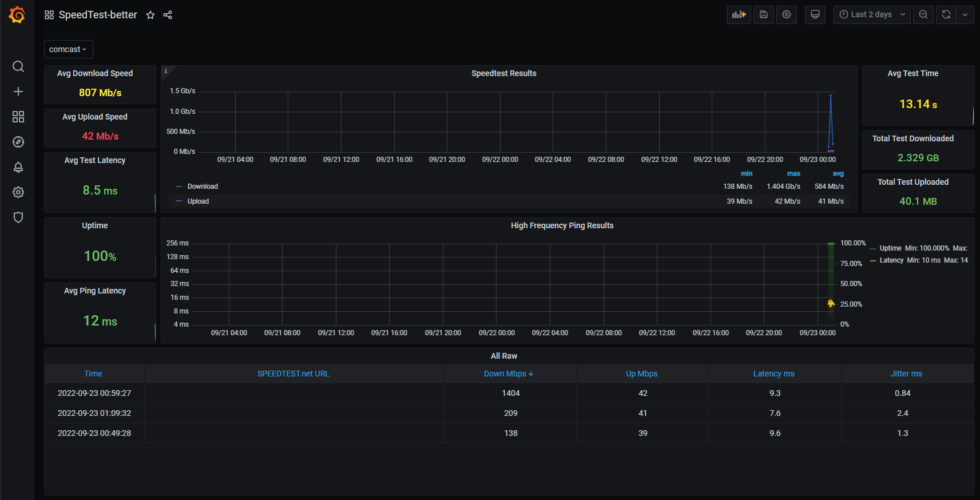Click the 2.329 GB total downloaded value
Screen dimensions: 980x500
[918, 158]
